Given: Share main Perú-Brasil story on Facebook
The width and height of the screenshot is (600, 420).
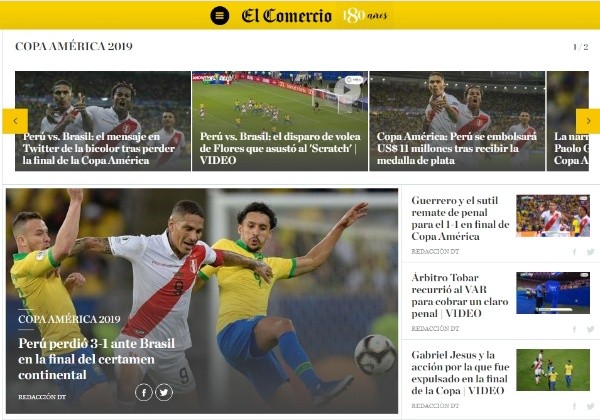Looking at the screenshot, I should tap(144, 392).
